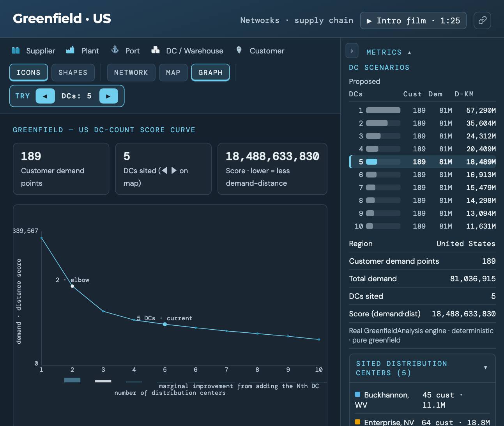Image resolution: width=504 pixels, height=426 pixels.
Task: Open the NETWORK view tab
Action: tap(131, 73)
